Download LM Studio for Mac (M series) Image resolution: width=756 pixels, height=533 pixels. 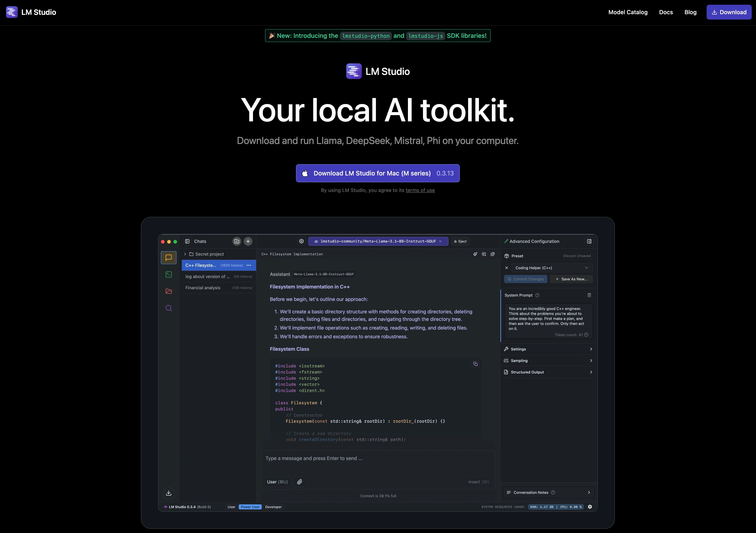pyautogui.click(x=378, y=173)
